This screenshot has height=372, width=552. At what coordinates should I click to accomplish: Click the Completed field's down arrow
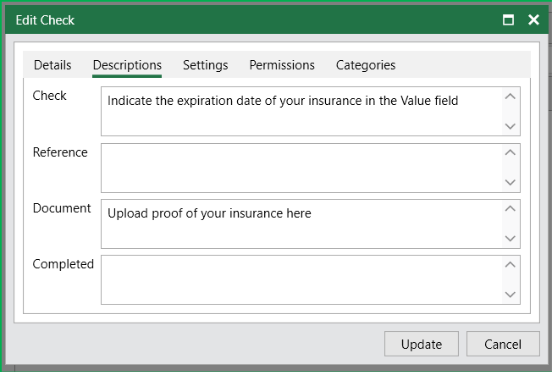[510, 295]
